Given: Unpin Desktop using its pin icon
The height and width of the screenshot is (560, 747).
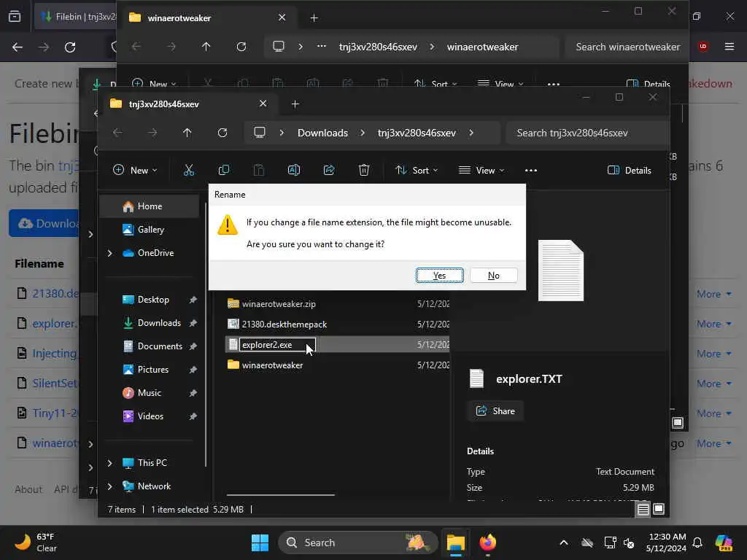Looking at the screenshot, I should tap(193, 300).
